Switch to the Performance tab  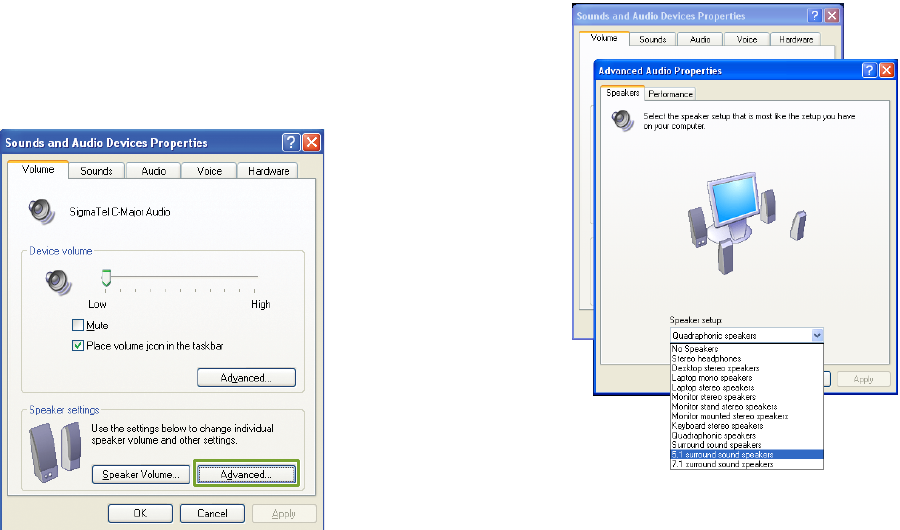click(x=670, y=94)
